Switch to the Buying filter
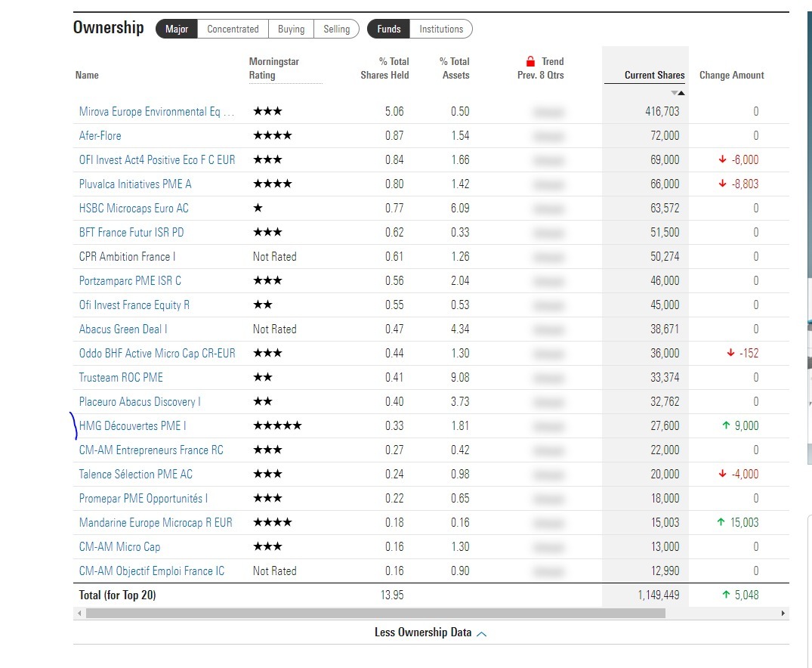The width and height of the screenshot is (812, 668). coord(291,29)
